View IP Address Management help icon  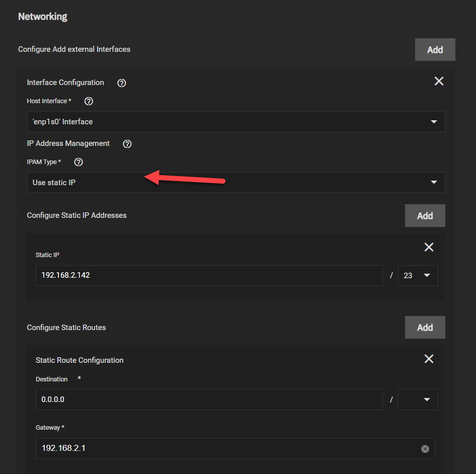[x=127, y=144]
